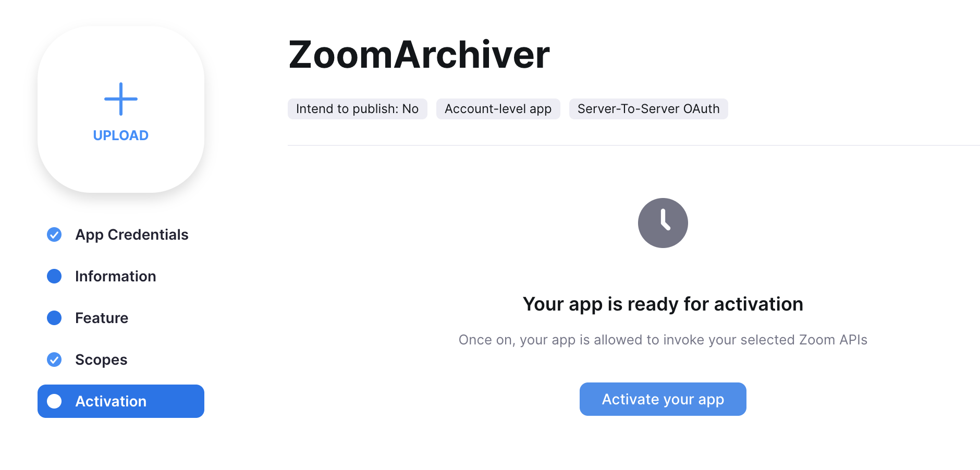980x470 pixels.
Task: Click the 'Once on, your app is allowed' description
Action: point(663,340)
